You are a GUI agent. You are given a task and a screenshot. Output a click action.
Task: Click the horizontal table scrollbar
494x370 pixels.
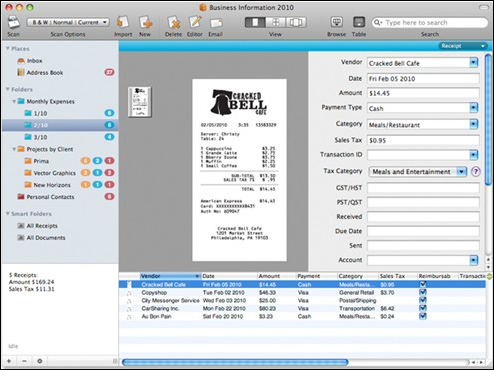235,362
